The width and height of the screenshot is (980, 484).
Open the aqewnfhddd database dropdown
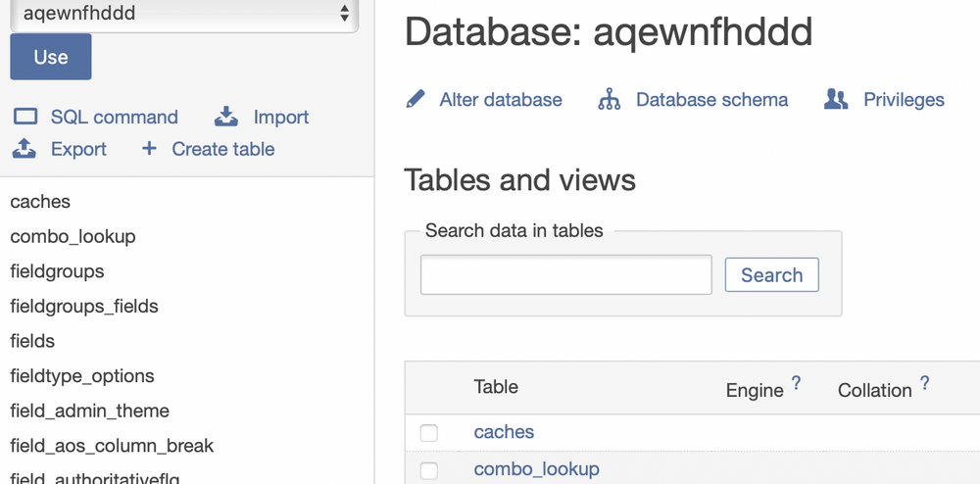183,14
